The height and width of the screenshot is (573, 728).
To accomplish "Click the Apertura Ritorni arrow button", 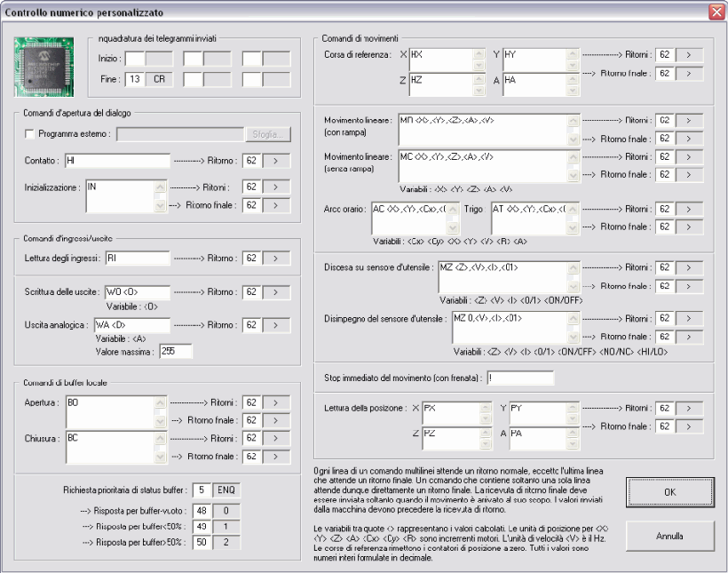I will click(276, 402).
